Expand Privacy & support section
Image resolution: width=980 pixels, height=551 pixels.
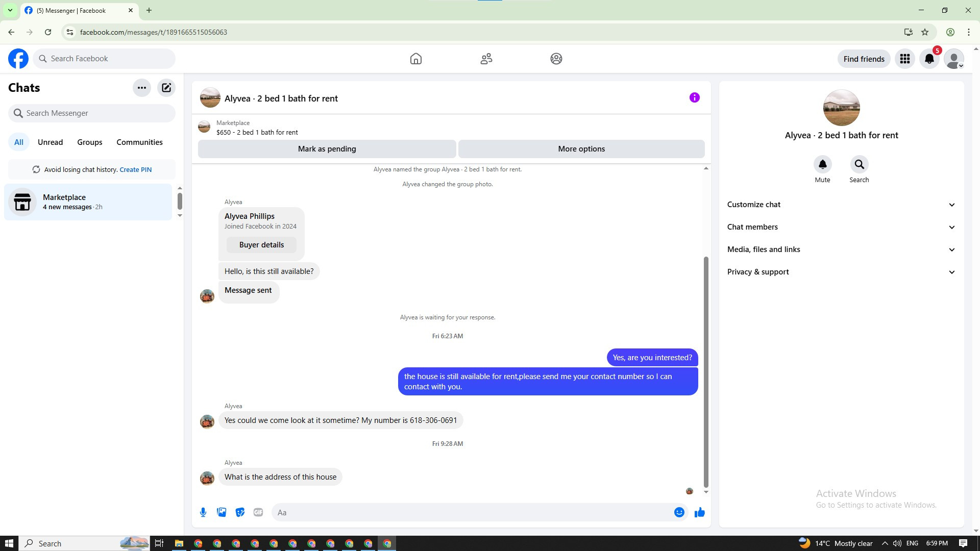[841, 272]
